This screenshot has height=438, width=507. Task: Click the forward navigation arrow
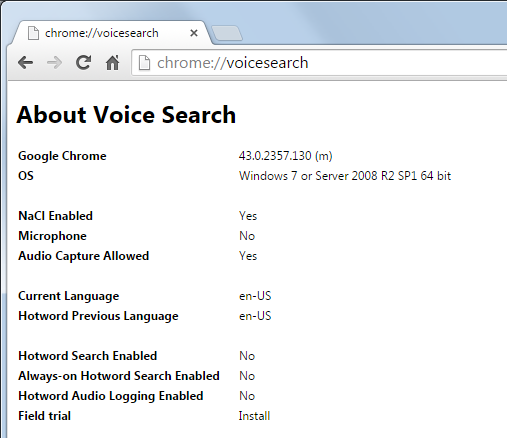click(54, 62)
